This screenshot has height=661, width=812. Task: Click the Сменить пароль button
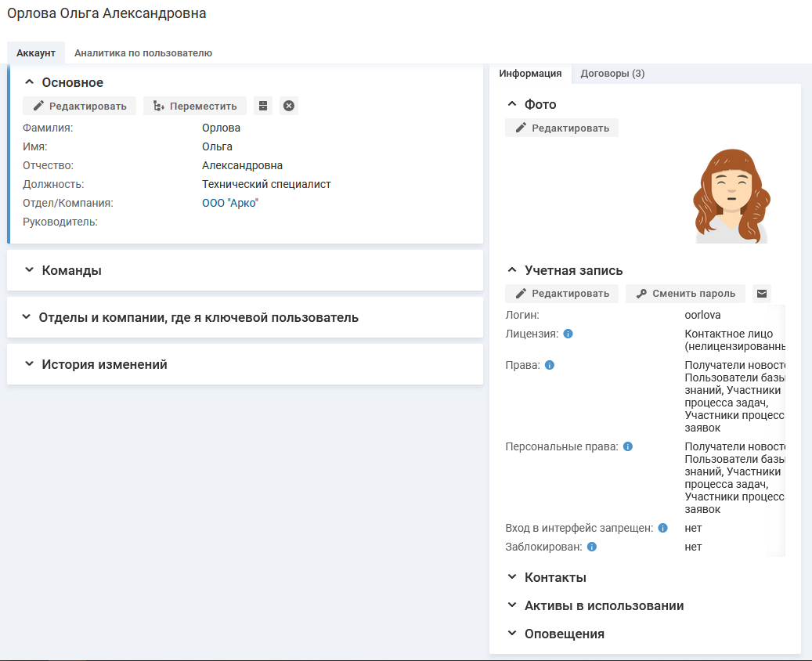[685, 294]
